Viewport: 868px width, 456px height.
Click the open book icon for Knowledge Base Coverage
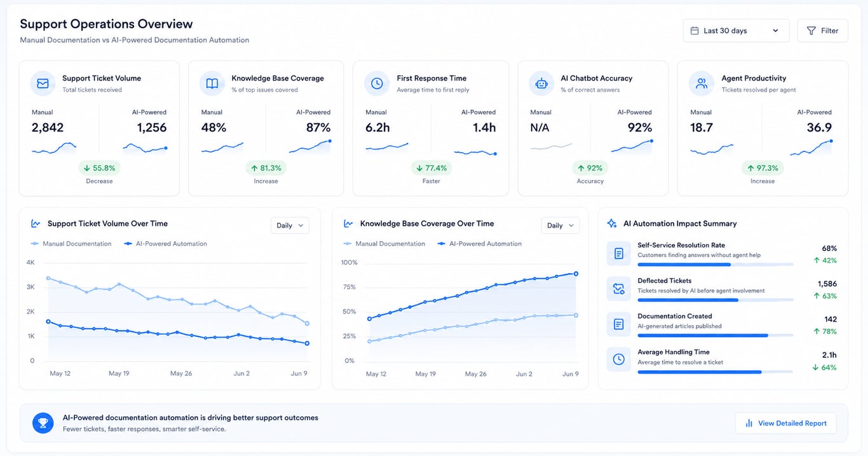pos(212,83)
